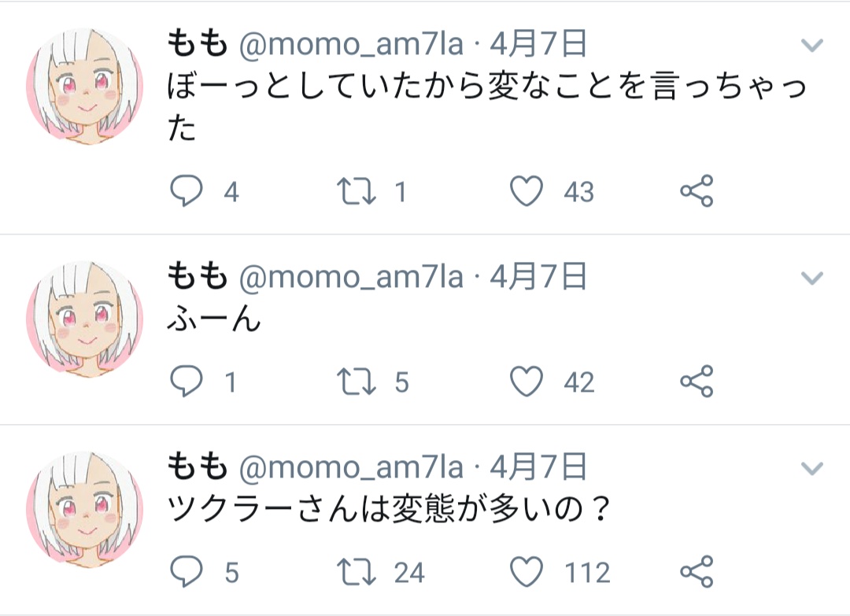Retweet the ツクラーさん tweet

click(x=357, y=572)
